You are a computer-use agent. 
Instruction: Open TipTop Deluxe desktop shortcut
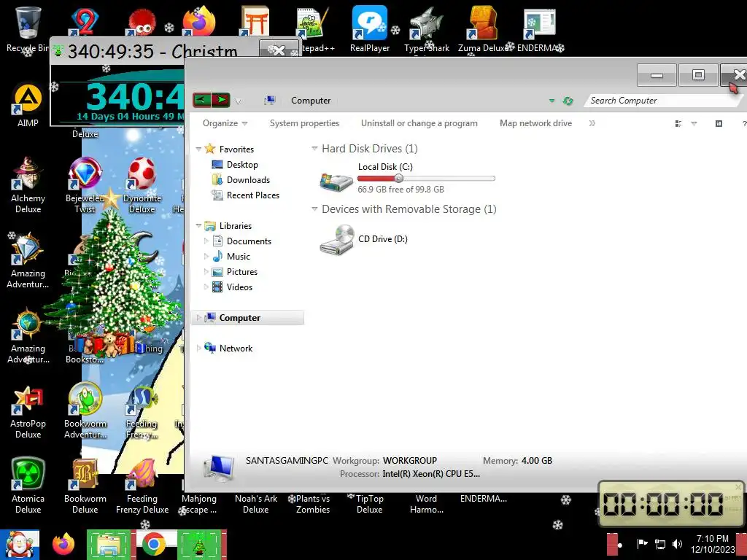(369, 504)
